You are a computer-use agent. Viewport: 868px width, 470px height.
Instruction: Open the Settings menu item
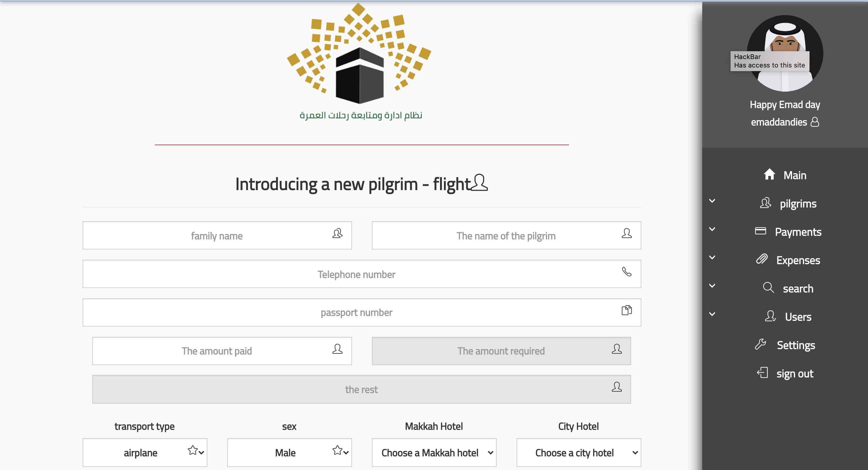(796, 345)
